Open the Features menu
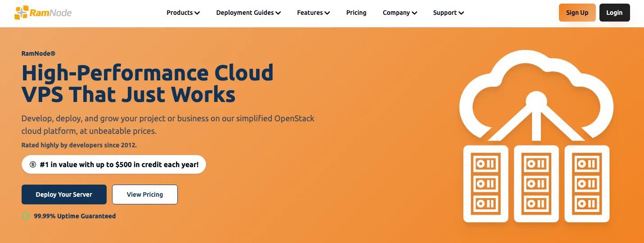The height and width of the screenshot is (243, 644). pyautogui.click(x=313, y=13)
